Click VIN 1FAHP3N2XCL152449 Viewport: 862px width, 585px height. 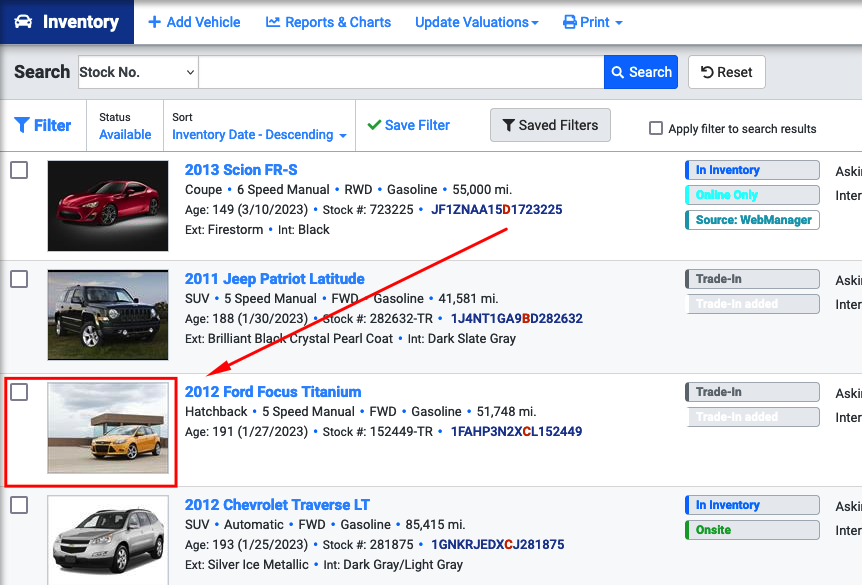(516, 432)
